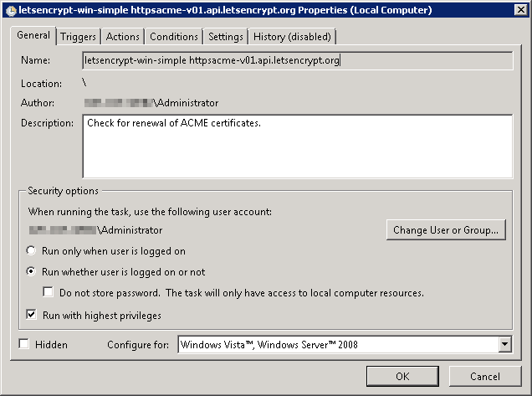Go to the Settings tab
This screenshot has width=532, height=396.
pos(226,37)
